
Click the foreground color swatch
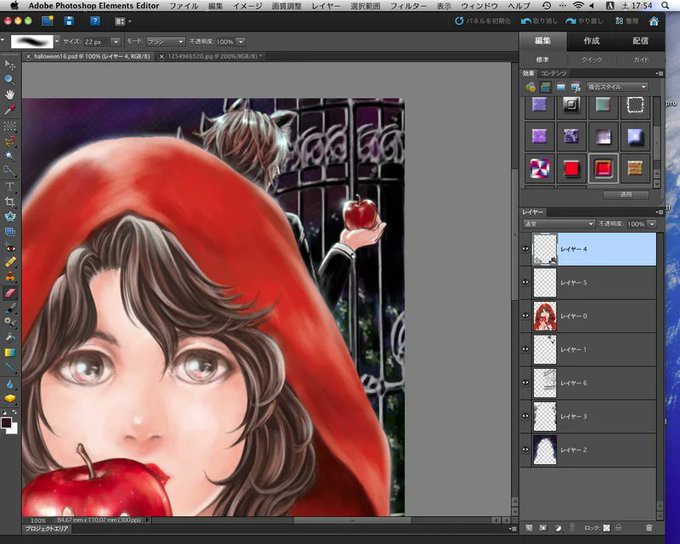tap(6, 422)
